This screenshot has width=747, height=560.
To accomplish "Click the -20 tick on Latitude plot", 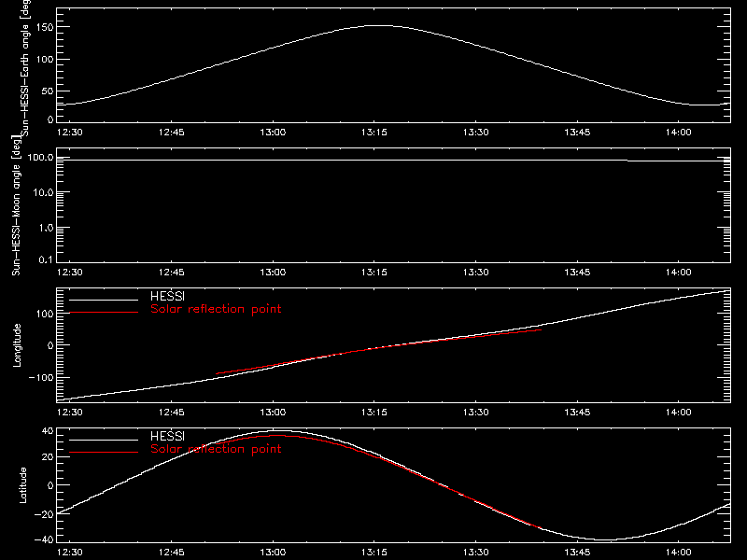I will 44,514.
